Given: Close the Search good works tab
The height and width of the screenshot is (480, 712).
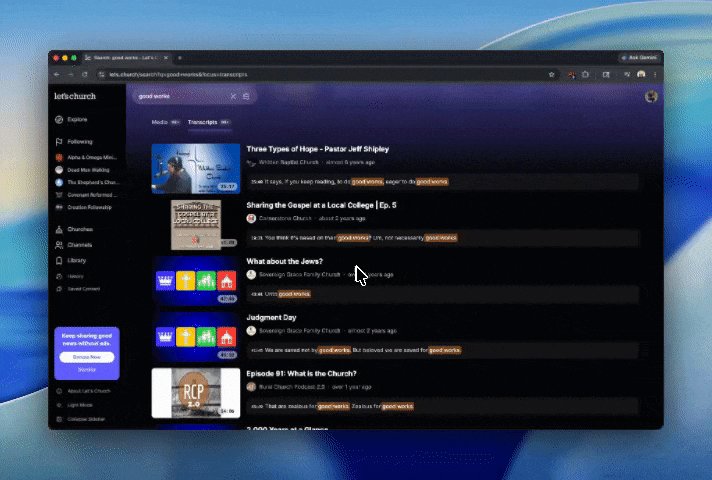Looking at the screenshot, I should pos(166,58).
